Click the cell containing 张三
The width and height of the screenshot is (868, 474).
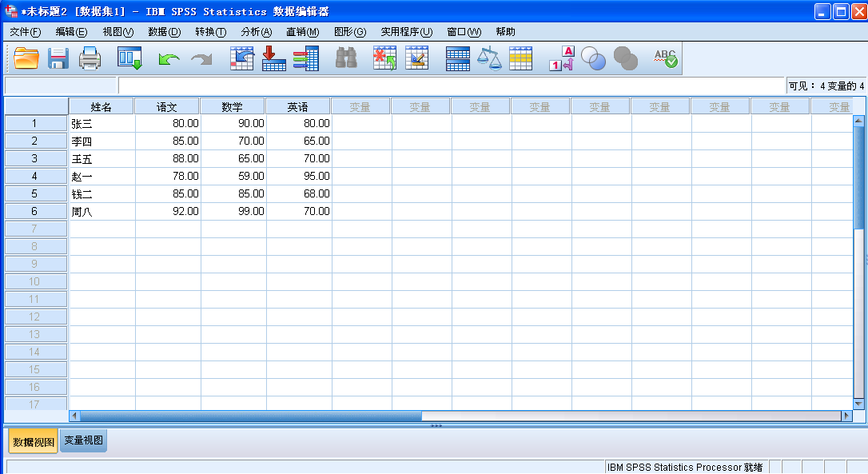click(x=102, y=123)
